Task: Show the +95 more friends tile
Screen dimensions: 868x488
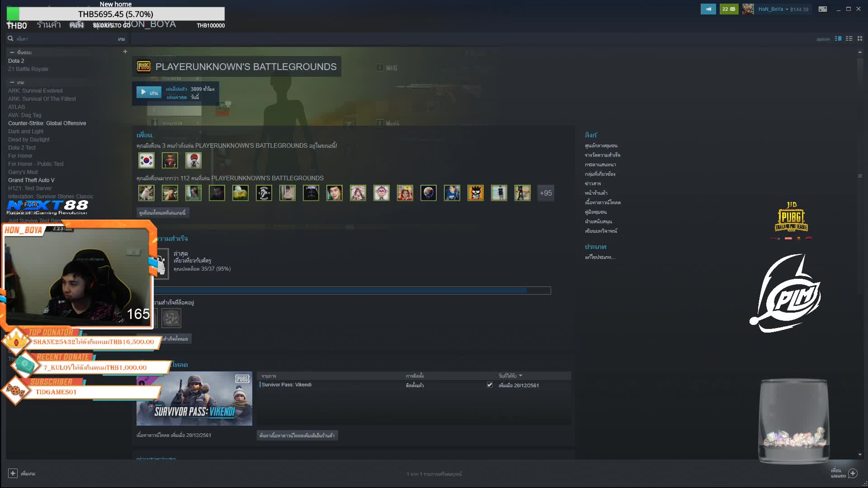Action: (546, 193)
